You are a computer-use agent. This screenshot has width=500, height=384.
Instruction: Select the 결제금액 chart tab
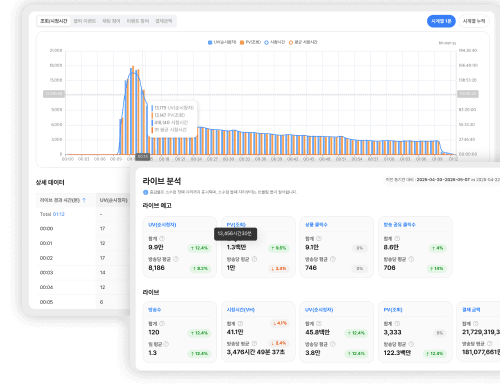pos(164,21)
